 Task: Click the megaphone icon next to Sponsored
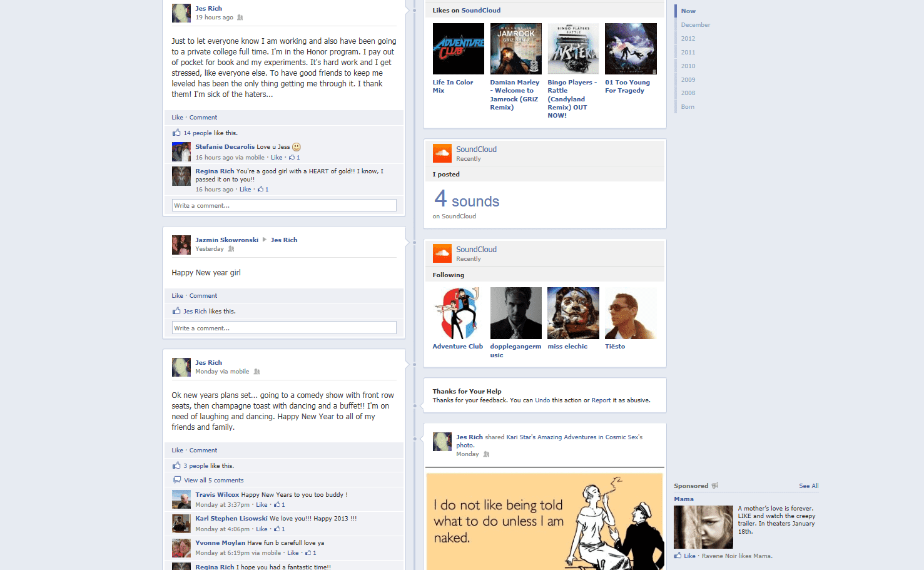[715, 486]
